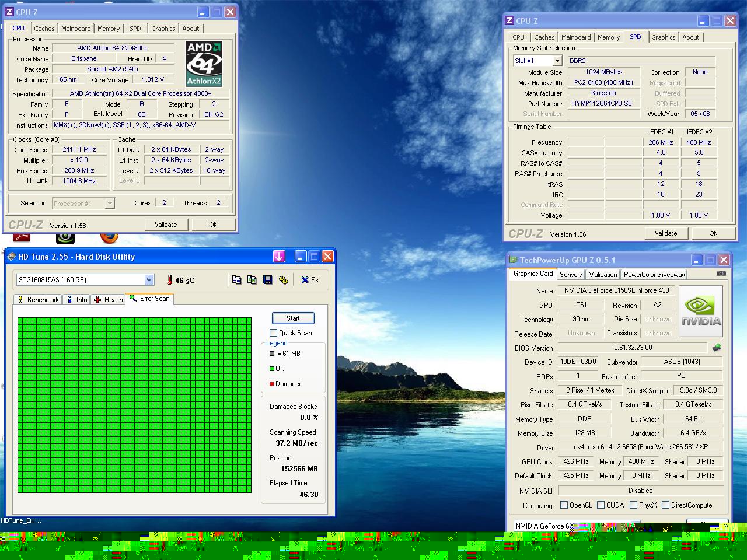The image size is (747, 560).
Task: Click the floppy disk save icon in HD Tune
Action: click(268, 280)
